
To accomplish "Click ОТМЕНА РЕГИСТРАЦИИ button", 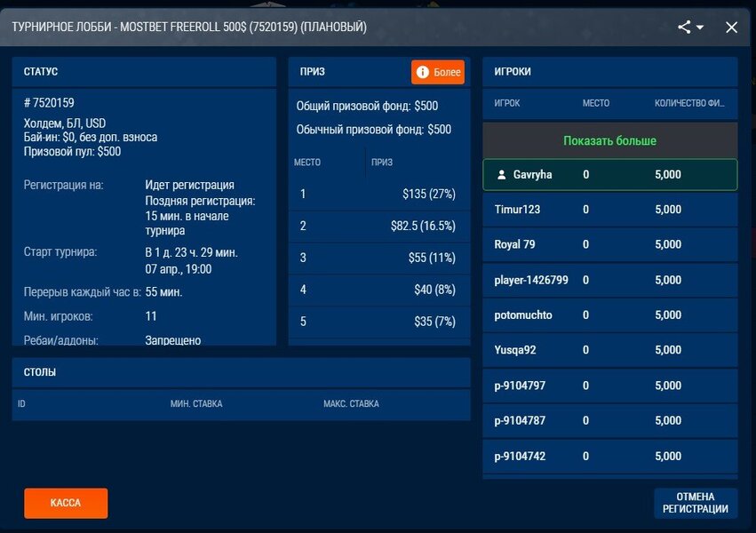I will click(695, 503).
